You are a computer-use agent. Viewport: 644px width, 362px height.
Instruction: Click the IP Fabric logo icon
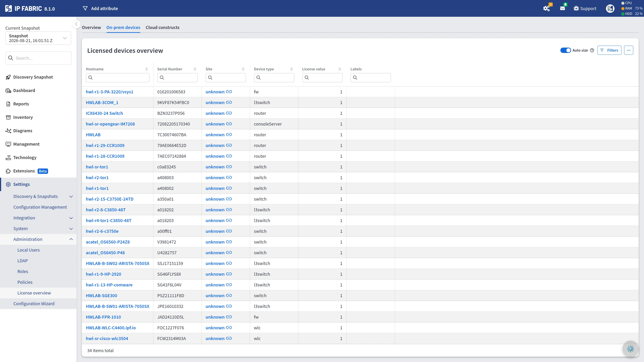pyautogui.click(x=8, y=9)
